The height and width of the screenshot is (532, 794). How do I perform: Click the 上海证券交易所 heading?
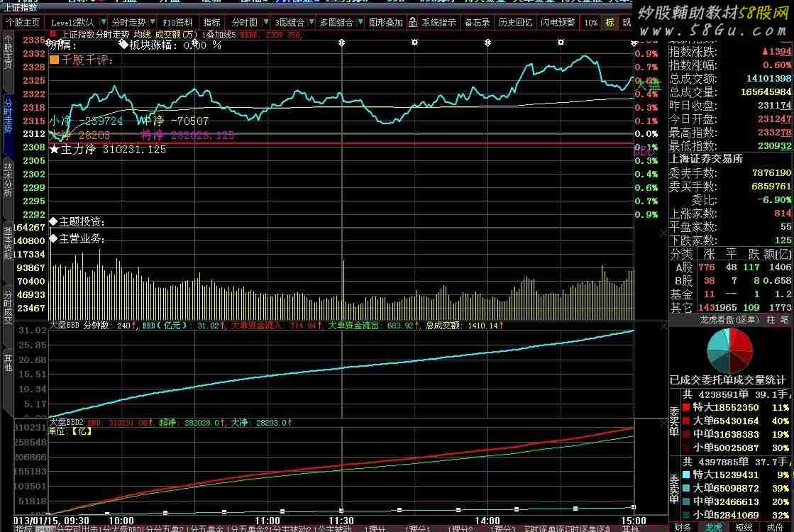click(707, 159)
